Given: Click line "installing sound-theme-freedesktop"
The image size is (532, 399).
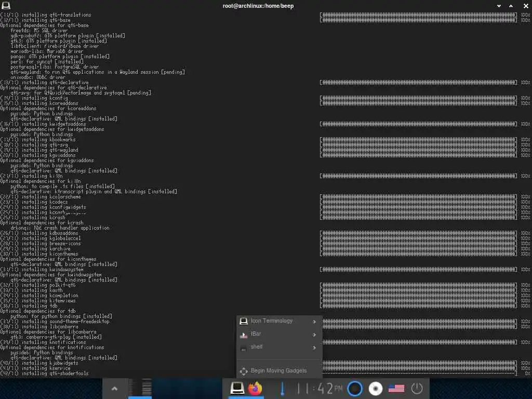Looking at the screenshot, I should (55, 321).
